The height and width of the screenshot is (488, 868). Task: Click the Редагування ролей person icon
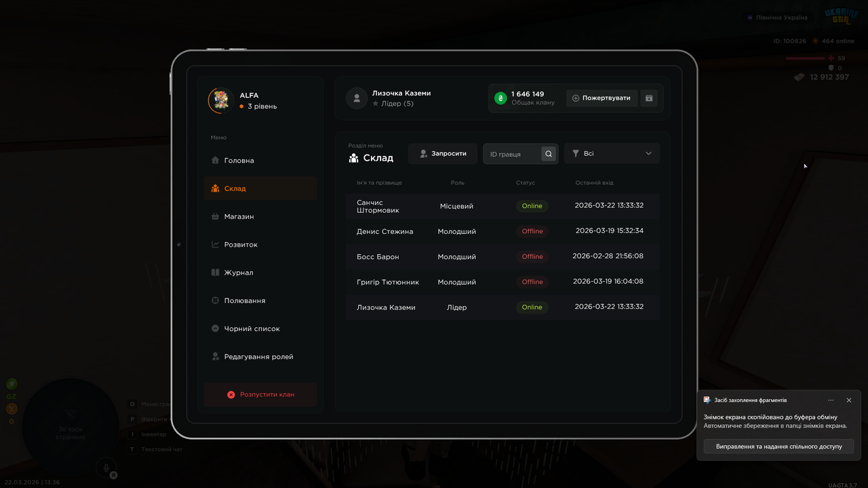point(215,357)
